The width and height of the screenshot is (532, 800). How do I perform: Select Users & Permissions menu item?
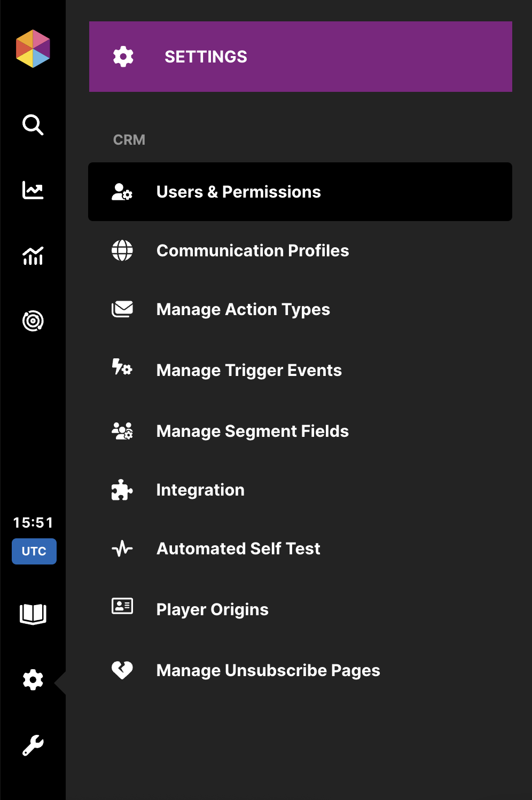(238, 192)
